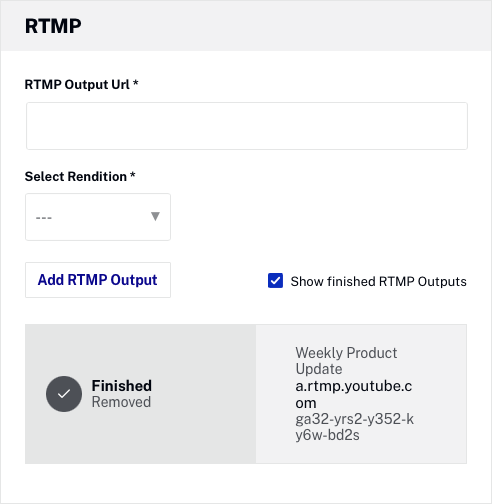The height and width of the screenshot is (504, 492).
Task: Click the dark gray Finished status panel
Action: pyautogui.click(x=141, y=394)
